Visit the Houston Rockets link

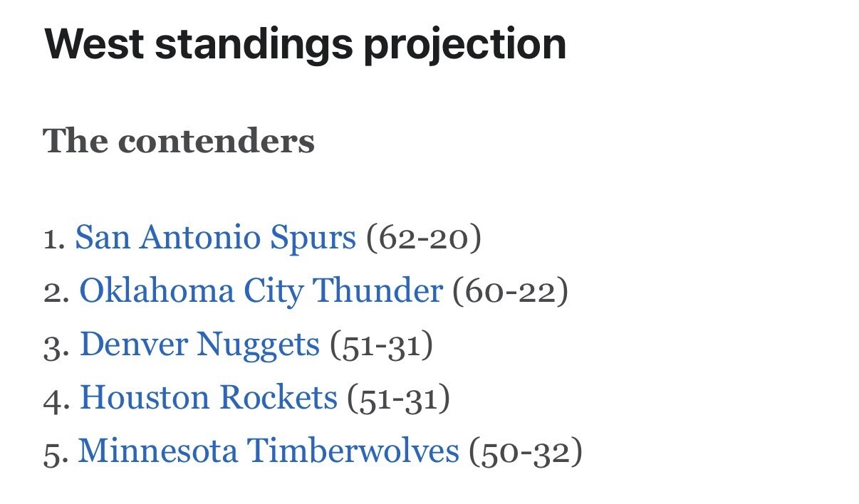click(x=208, y=398)
